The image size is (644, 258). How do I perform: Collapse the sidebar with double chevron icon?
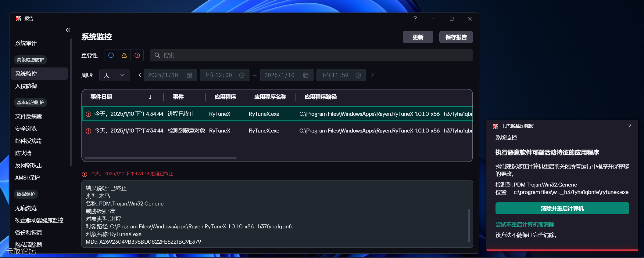68,30
